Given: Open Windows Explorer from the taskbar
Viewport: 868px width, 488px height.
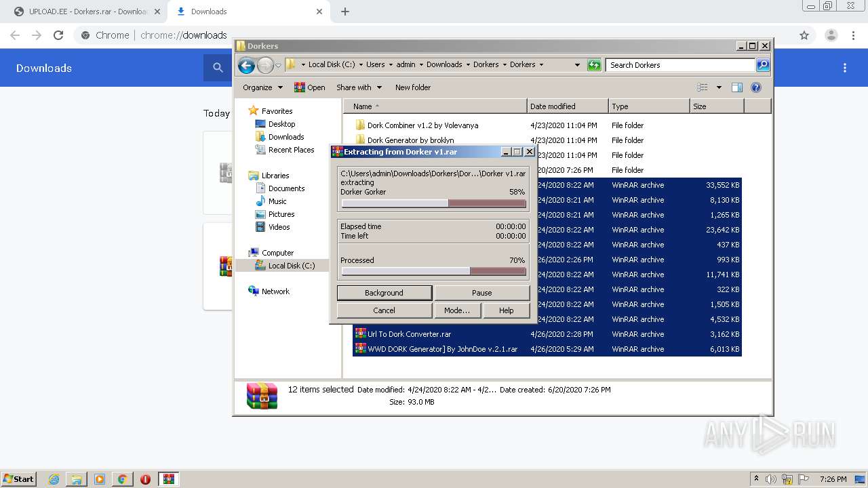Looking at the screenshot, I should (x=77, y=479).
